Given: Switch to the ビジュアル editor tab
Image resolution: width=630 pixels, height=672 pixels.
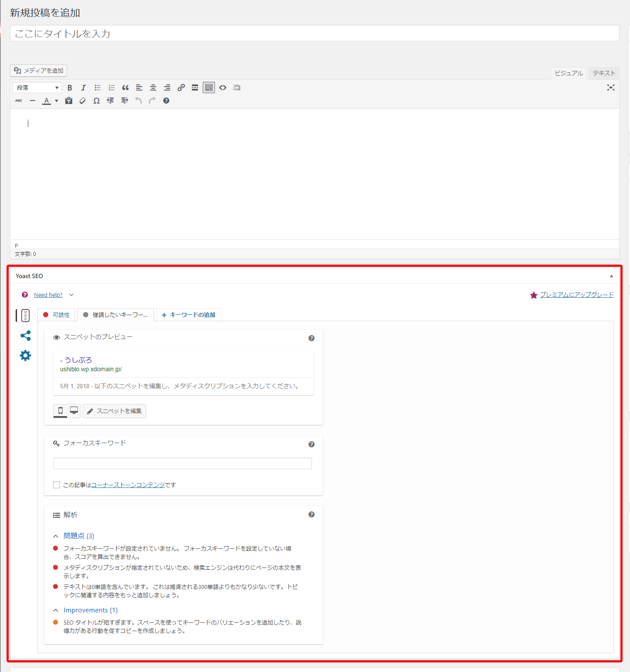Looking at the screenshot, I should pos(569,73).
